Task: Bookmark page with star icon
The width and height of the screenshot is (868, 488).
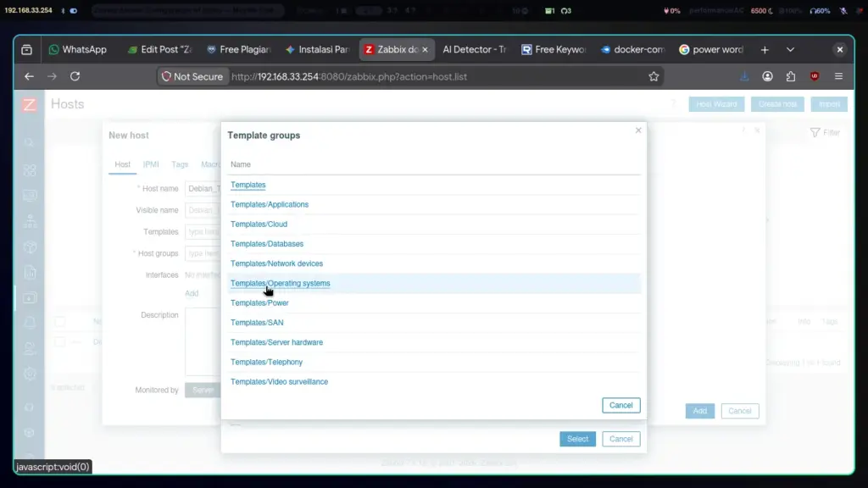Action: (x=654, y=76)
